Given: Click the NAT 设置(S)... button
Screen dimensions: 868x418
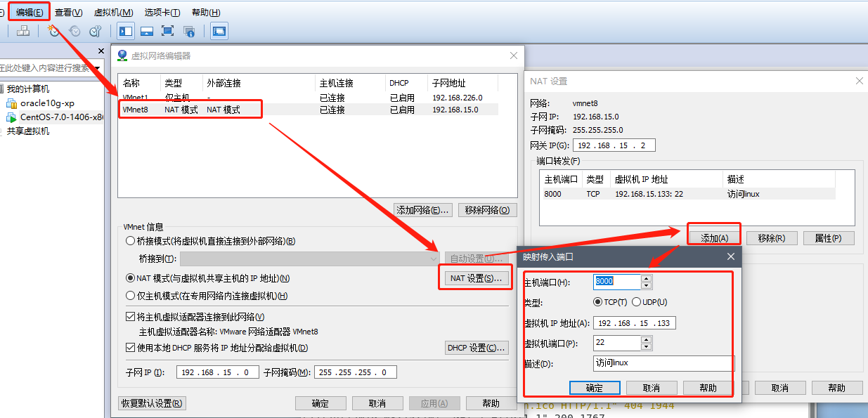Looking at the screenshot, I should [476, 278].
